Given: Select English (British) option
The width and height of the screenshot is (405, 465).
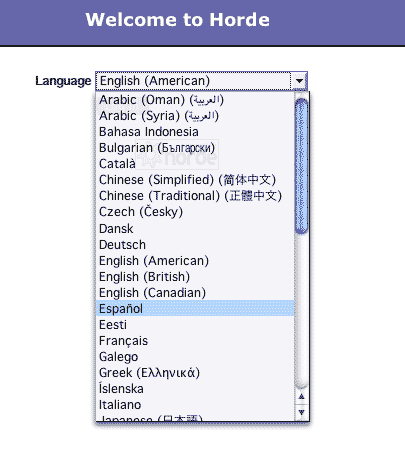Looking at the screenshot, I should pyautogui.click(x=195, y=276).
